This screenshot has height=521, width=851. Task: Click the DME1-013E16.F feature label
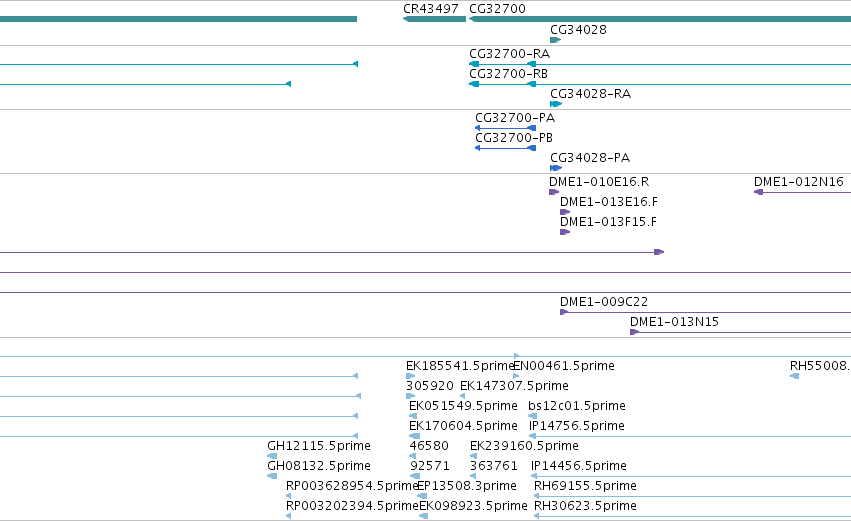click(x=608, y=202)
